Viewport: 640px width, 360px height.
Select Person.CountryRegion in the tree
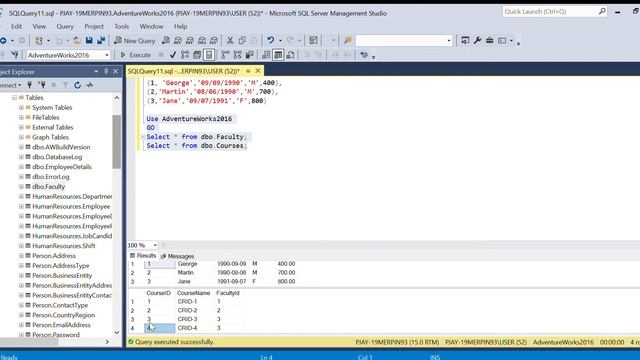[63, 315]
